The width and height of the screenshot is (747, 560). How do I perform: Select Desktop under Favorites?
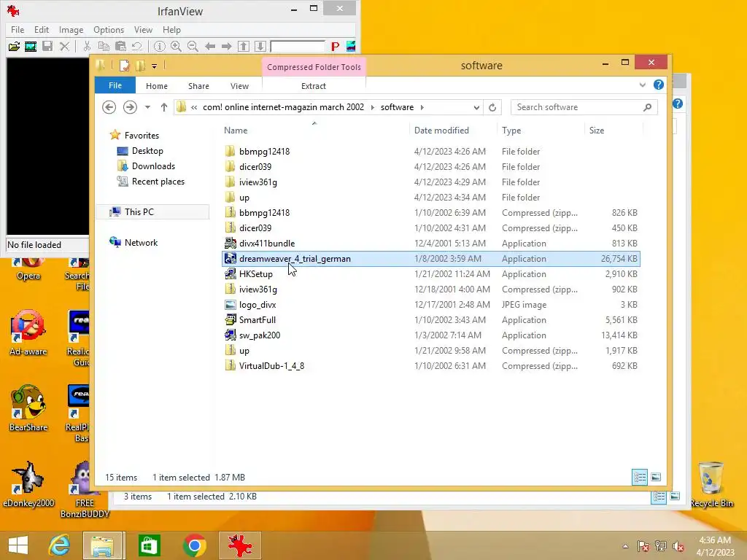[147, 151]
